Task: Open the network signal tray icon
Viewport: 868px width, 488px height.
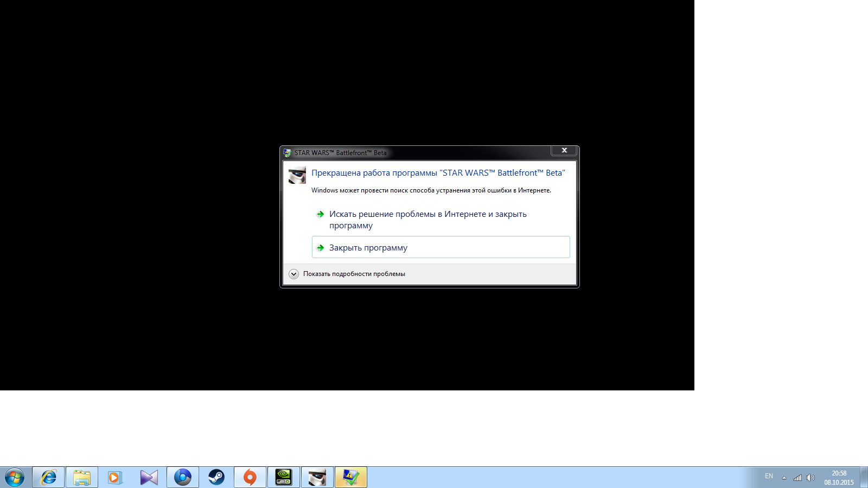Action: (x=797, y=478)
